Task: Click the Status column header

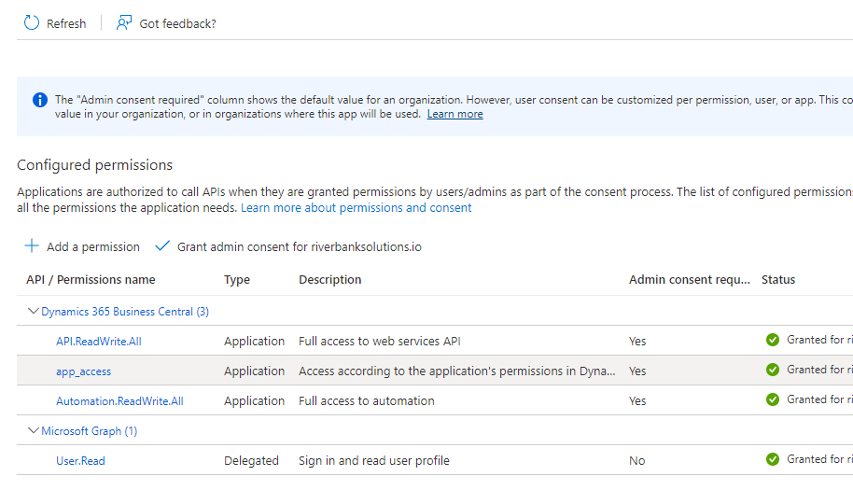Action: pos(778,280)
